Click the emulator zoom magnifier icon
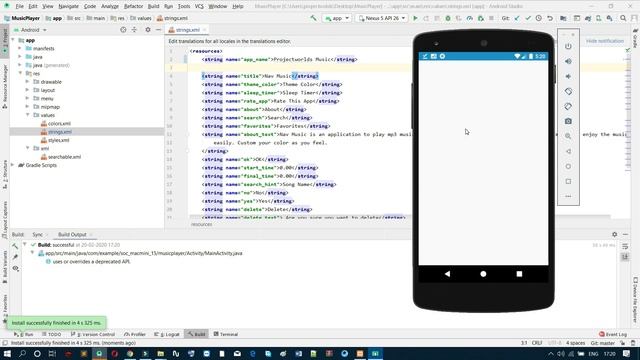640x360 pixels. click(568, 136)
